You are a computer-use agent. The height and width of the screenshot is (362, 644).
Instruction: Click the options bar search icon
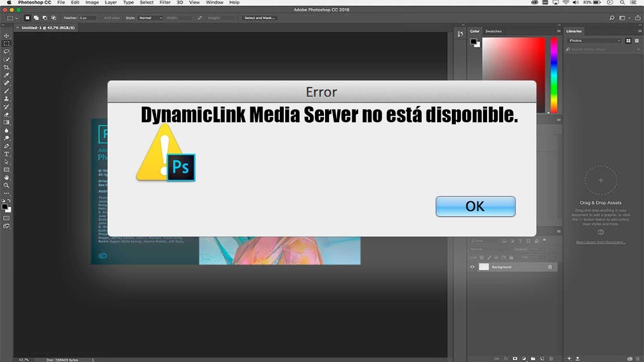(x=612, y=18)
